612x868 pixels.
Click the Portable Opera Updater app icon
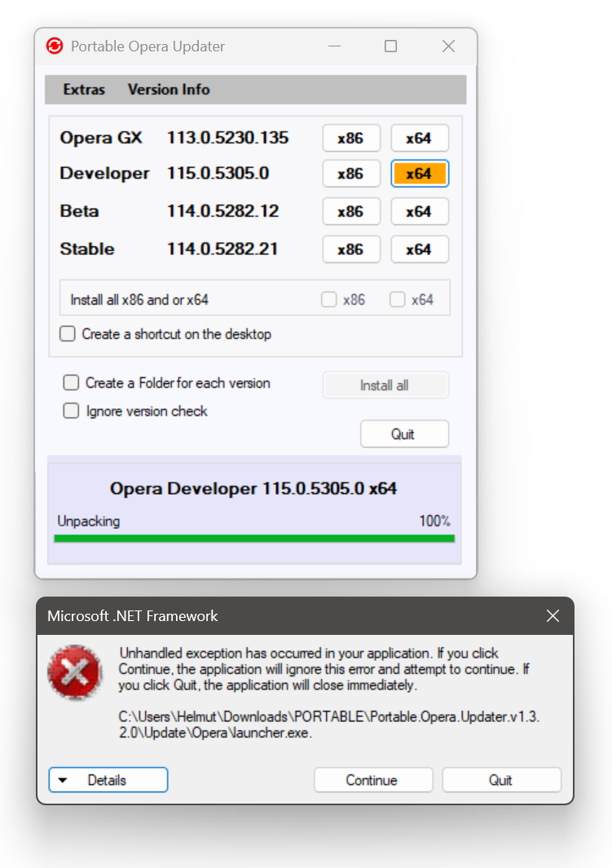click(55, 46)
